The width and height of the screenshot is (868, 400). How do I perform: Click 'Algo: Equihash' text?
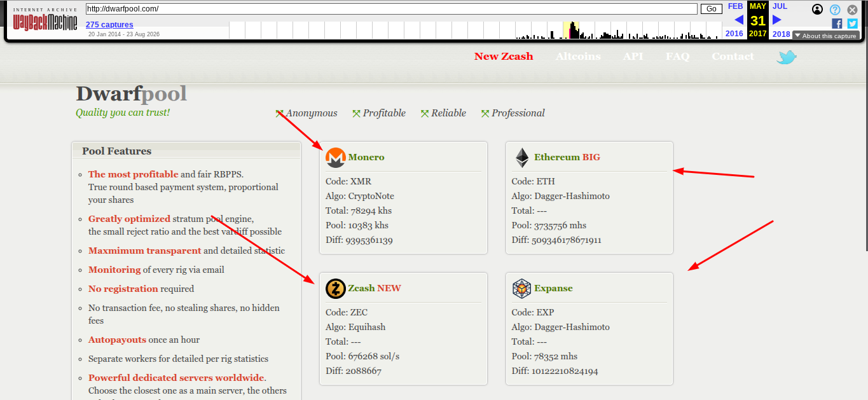(x=355, y=327)
